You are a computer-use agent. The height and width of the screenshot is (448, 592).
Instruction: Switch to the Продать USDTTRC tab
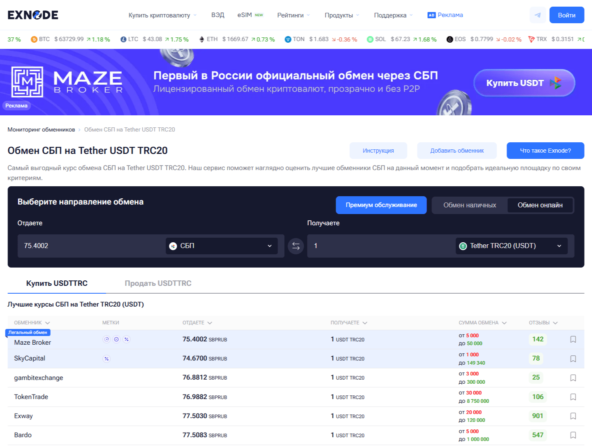[158, 283]
